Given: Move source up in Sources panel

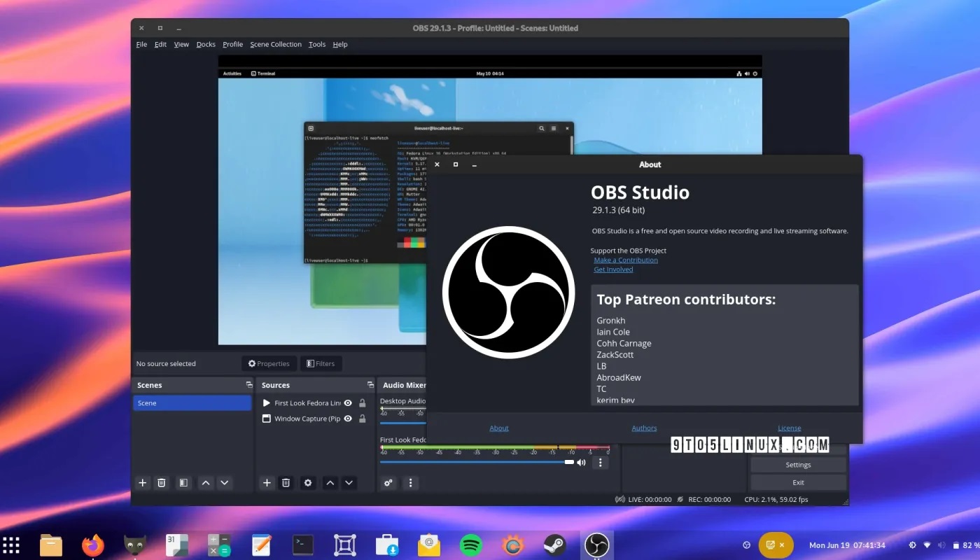Looking at the screenshot, I should point(330,483).
